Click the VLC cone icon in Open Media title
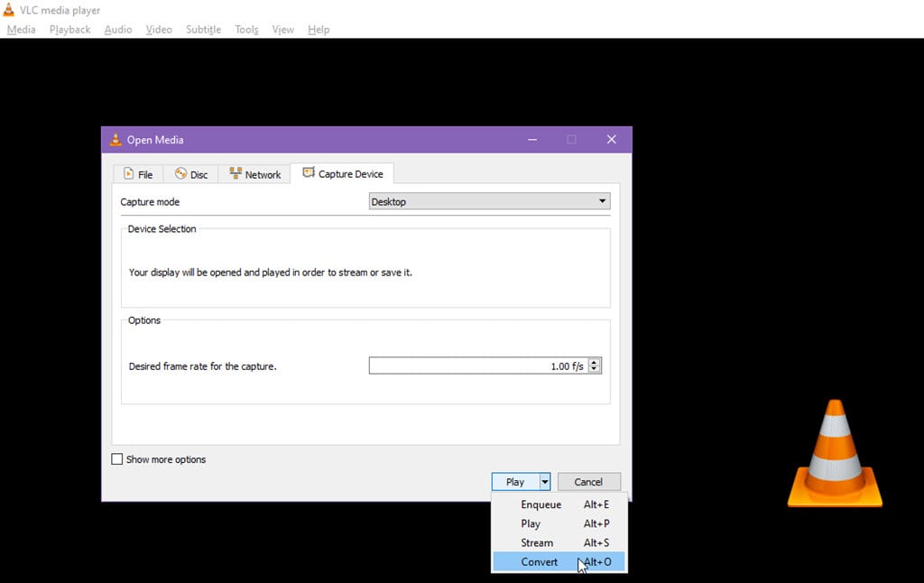 115,140
